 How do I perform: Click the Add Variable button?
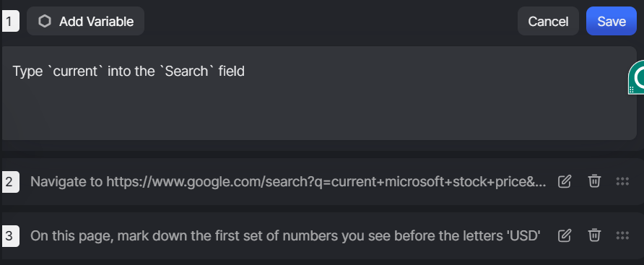pos(85,21)
